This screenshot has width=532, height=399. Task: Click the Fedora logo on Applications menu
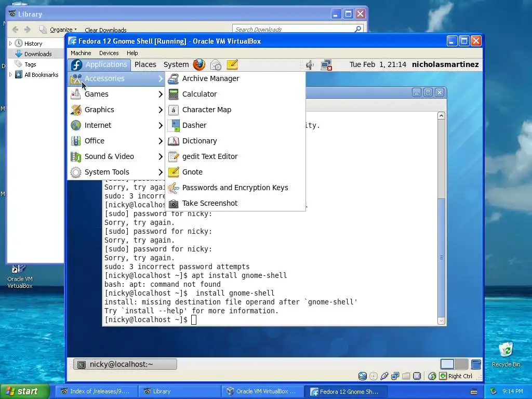pyautogui.click(x=76, y=64)
